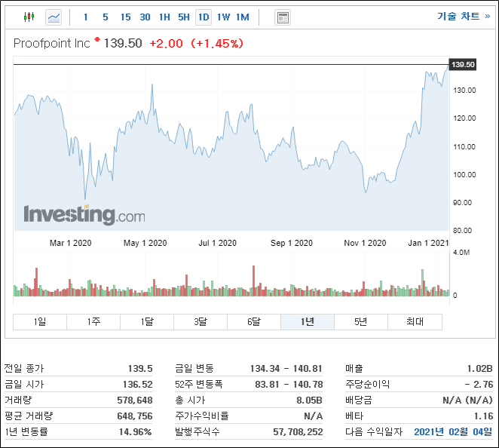Select the area line chart icon

[54, 17]
